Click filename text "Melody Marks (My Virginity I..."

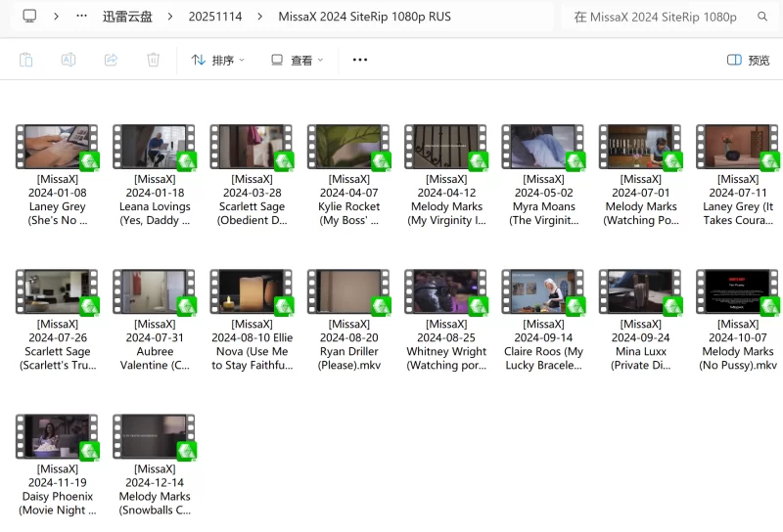point(446,213)
